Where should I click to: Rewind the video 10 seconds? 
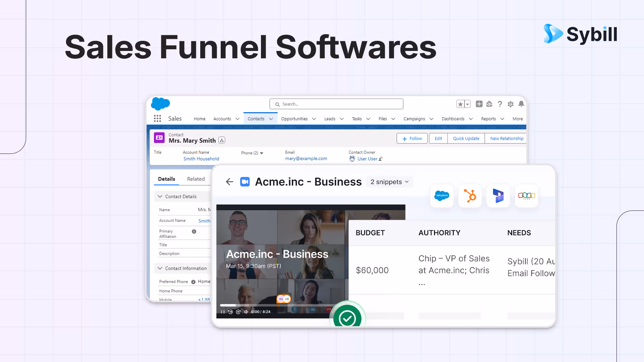[x=230, y=312]
